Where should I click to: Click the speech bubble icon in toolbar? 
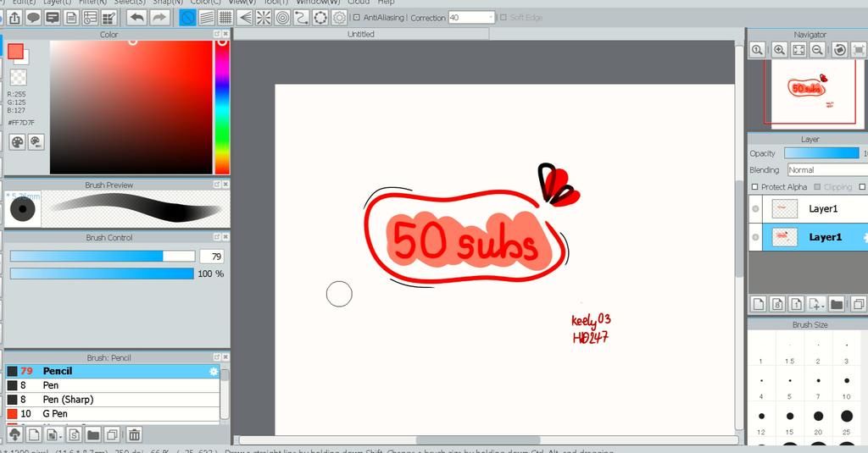click(x=33, y=18)
